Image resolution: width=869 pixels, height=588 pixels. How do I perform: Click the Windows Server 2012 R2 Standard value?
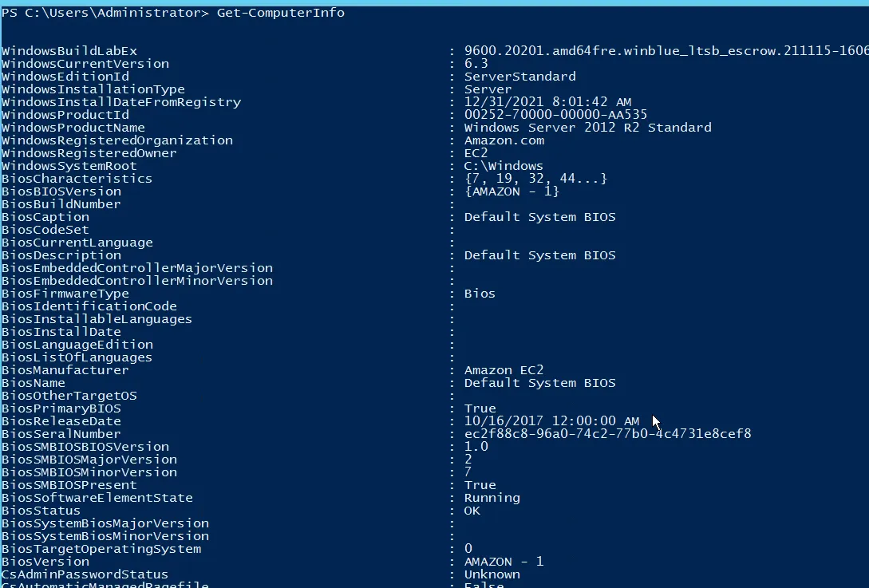[587, 128]
